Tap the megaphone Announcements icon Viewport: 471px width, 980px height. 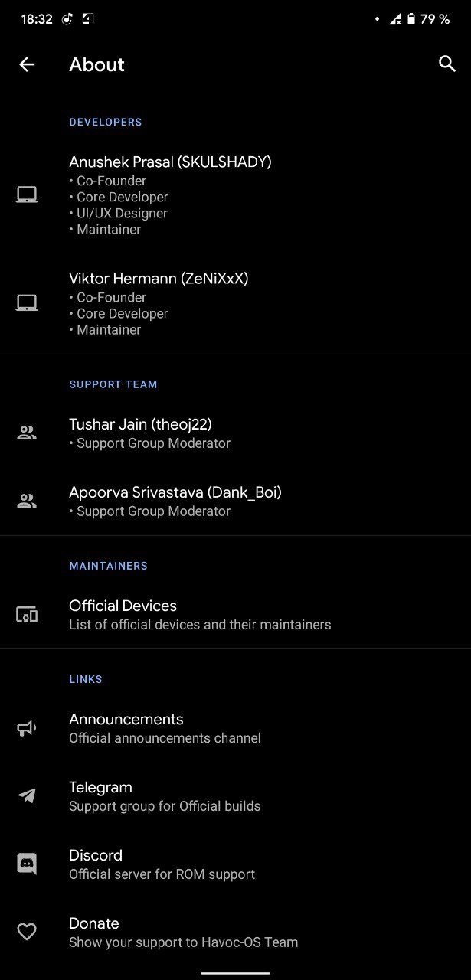[27, 728]
